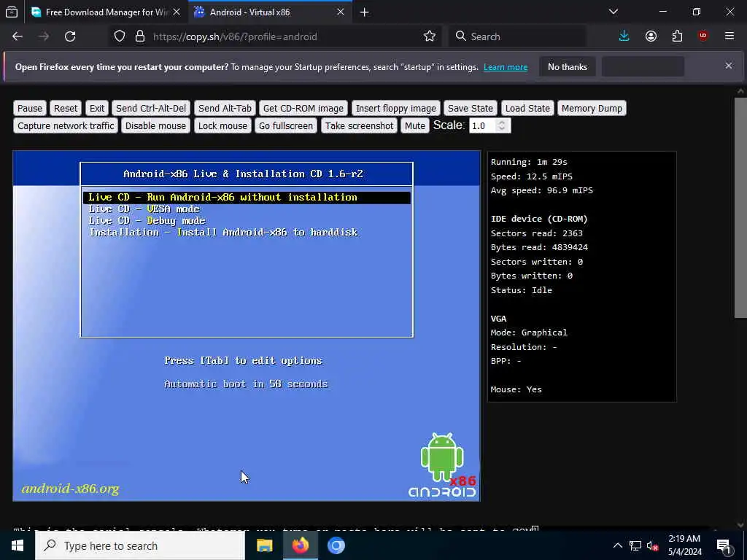747x560 pixels.
Task: Click Go fullscreen
Action: (286, 125)
